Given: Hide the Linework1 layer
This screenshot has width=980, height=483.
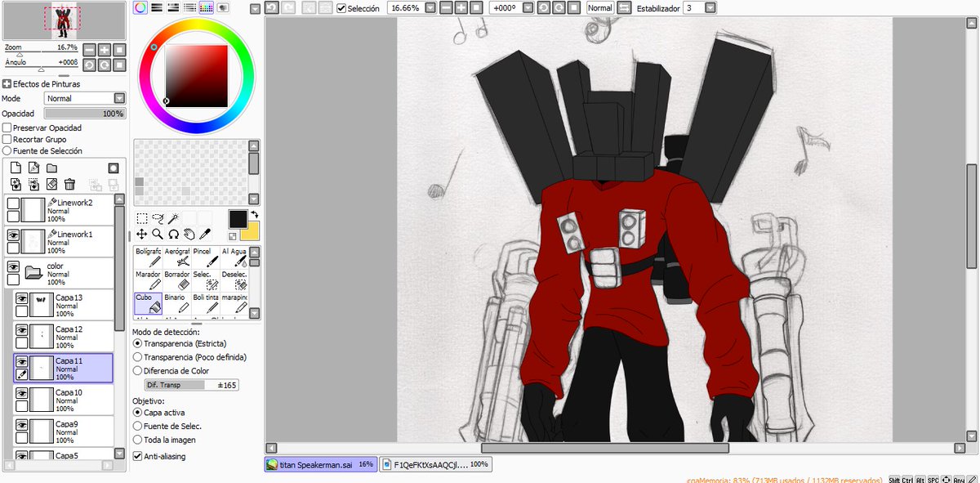Looking at the screenshot, I should (13, 235).
